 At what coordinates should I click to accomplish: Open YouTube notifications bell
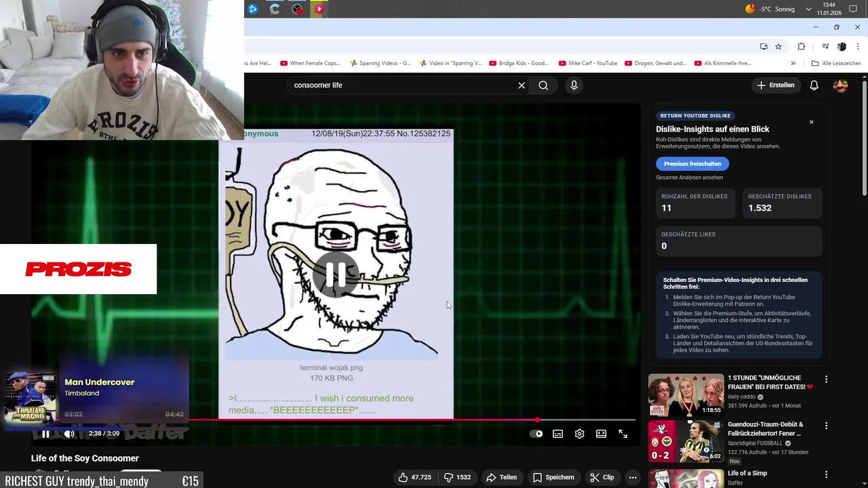point(814,85)
